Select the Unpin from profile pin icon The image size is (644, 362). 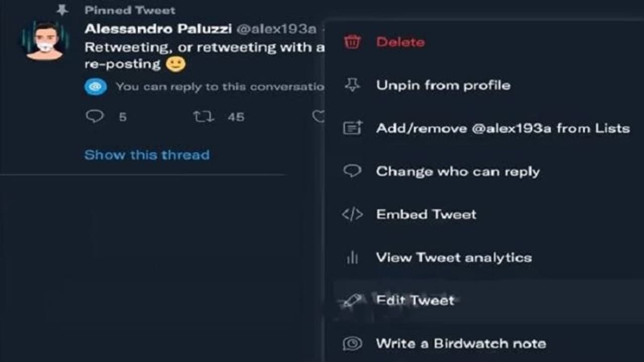(353, 85)
